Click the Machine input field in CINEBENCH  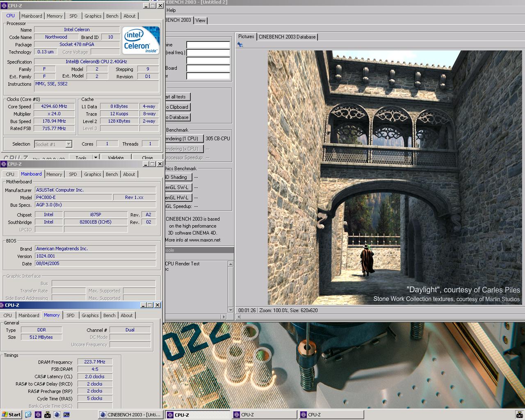click(208, 45)
